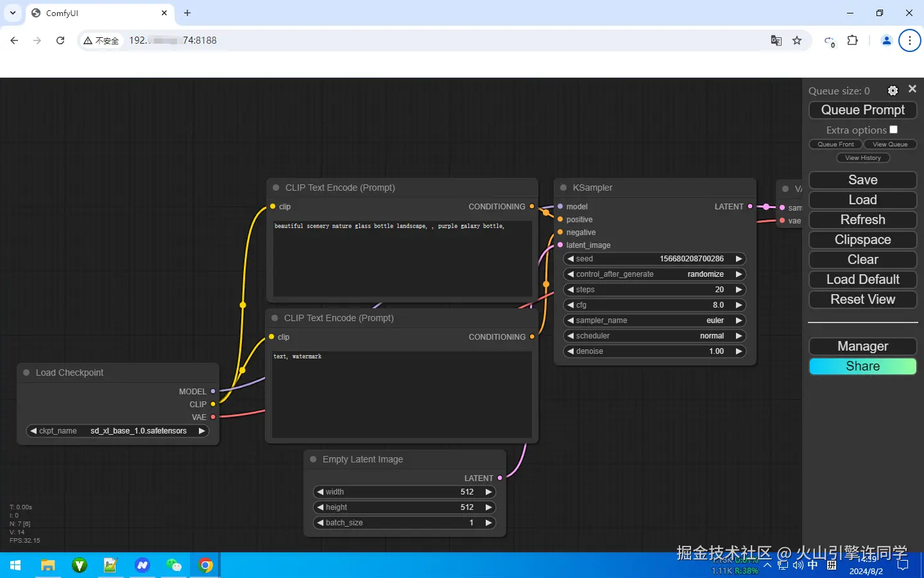
Task: Decrease the seed value with left arrow
Action: 570,259
